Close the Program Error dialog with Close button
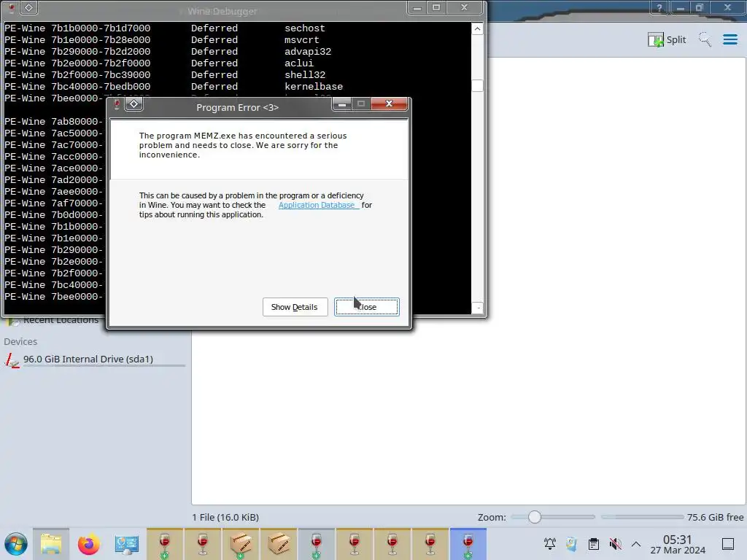 tap(367, 307)
